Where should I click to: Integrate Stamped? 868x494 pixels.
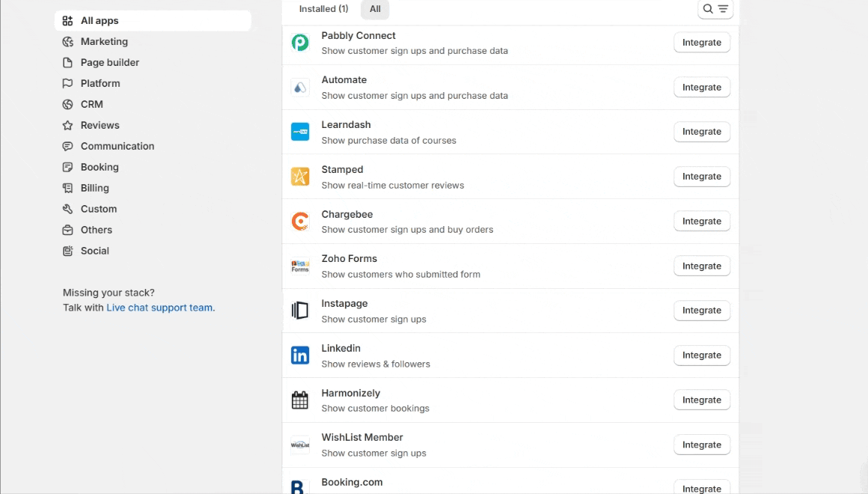[x=701, y=177]
